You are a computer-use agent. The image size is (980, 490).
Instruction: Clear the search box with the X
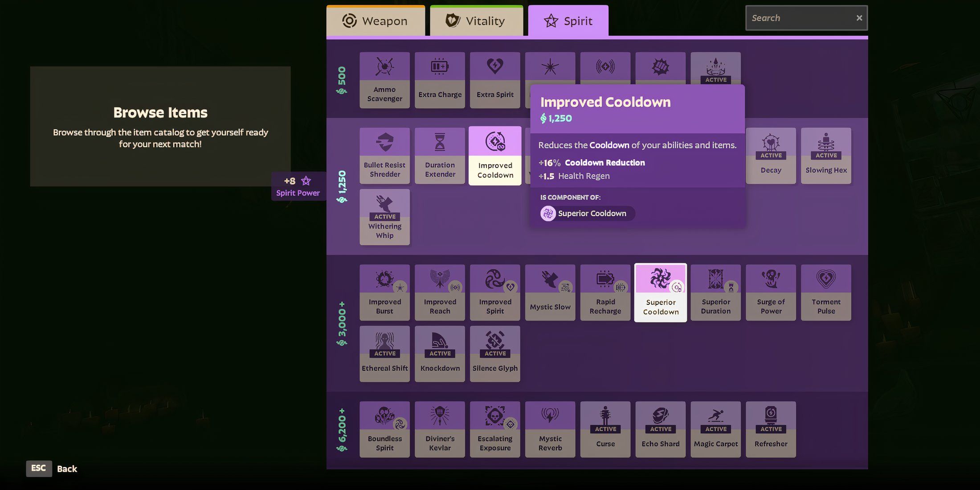tap(859, 18)
